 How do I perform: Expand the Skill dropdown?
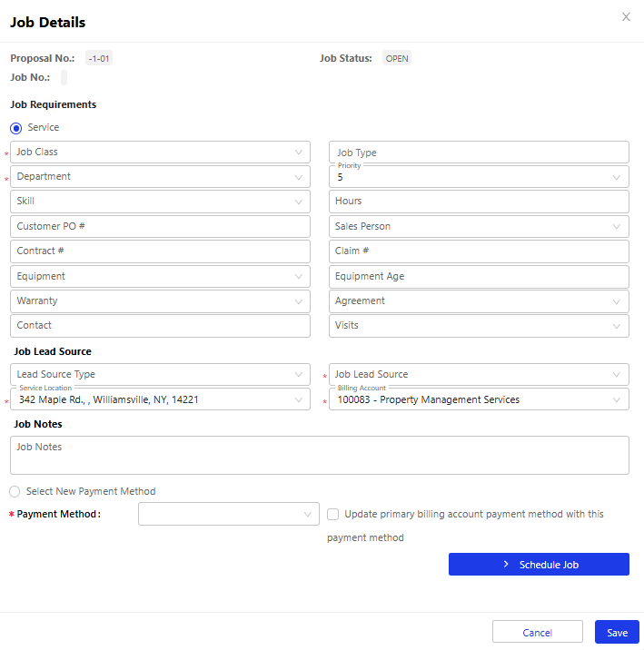(x=160, y=202)
